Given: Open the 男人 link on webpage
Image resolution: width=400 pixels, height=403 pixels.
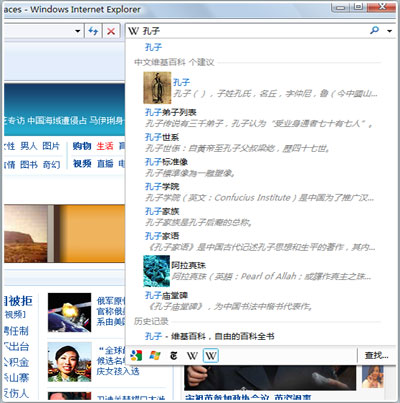Looking at the screenshot, I should coord(29,146).
